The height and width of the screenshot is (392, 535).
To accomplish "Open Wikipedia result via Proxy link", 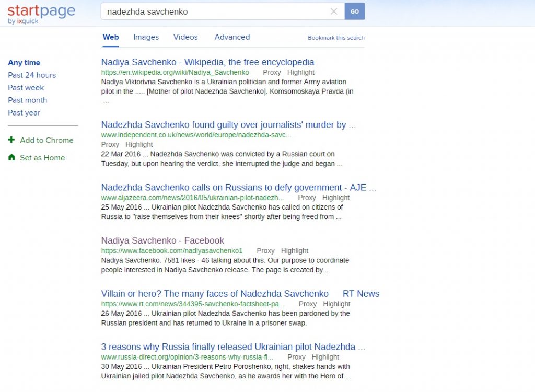I will point(272,72).
